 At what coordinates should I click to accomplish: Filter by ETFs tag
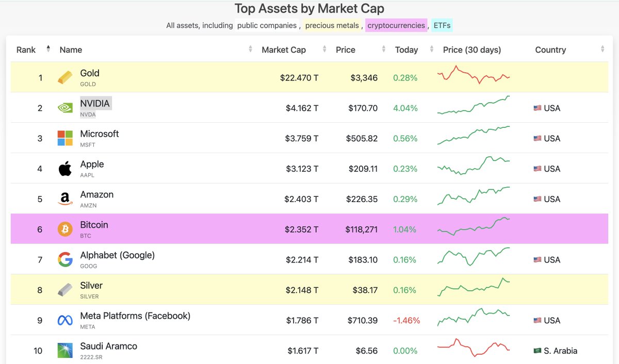[442, 25]
